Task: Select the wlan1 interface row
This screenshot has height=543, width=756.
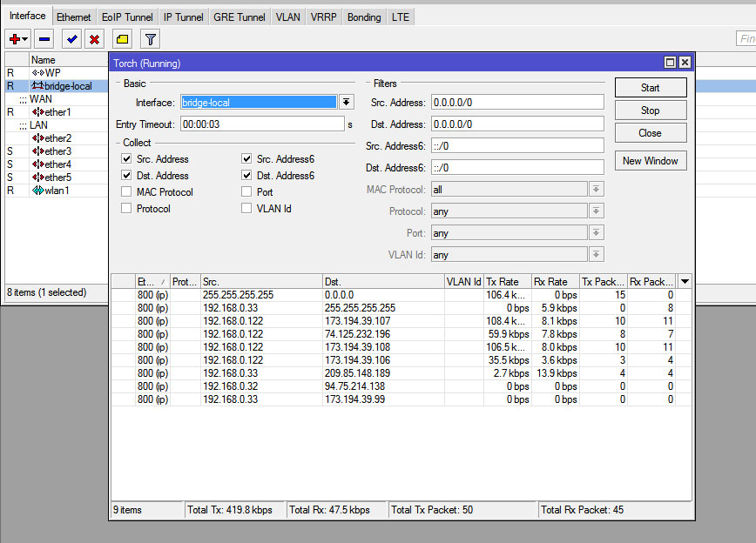Action: click(57, 190)
